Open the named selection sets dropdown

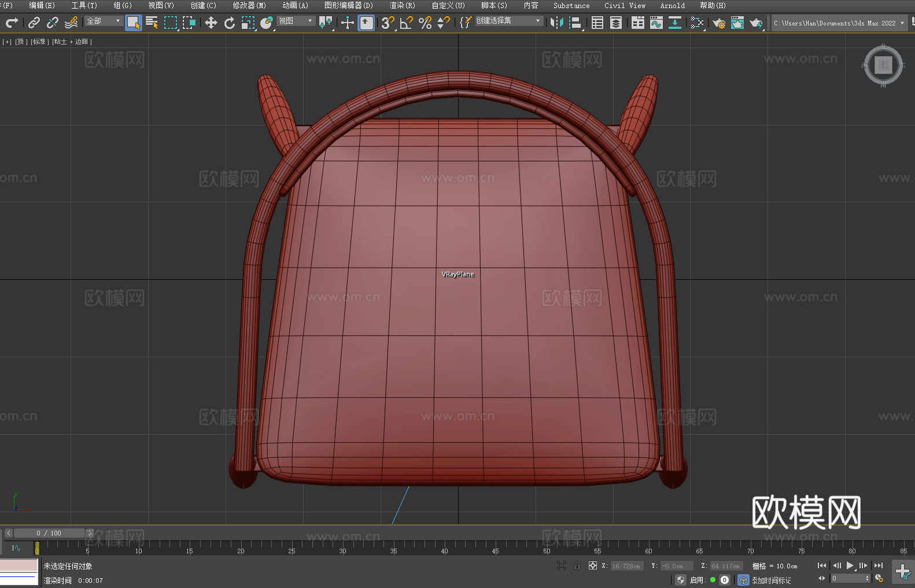pyautogui.click(x=509, y=21)
